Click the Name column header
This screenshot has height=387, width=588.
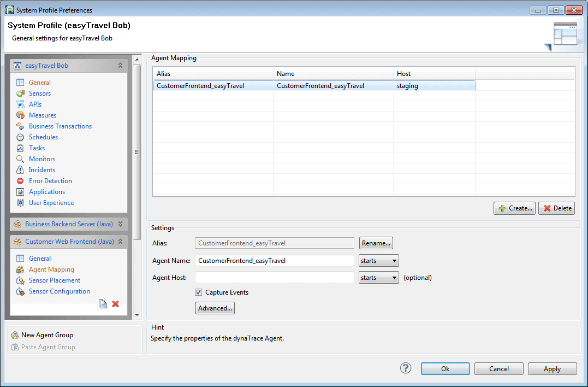click(334, 74)
